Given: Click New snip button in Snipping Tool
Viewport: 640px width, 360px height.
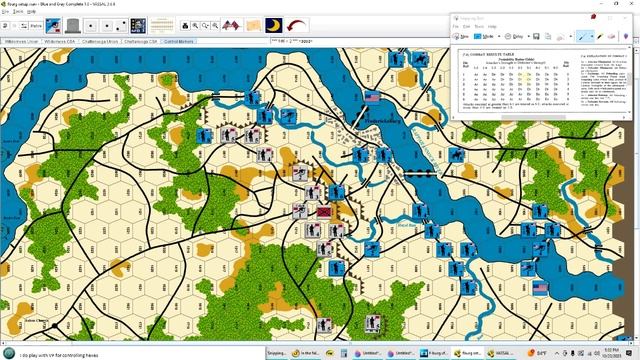Looking at the screenshot, I should tap(460, 36).
